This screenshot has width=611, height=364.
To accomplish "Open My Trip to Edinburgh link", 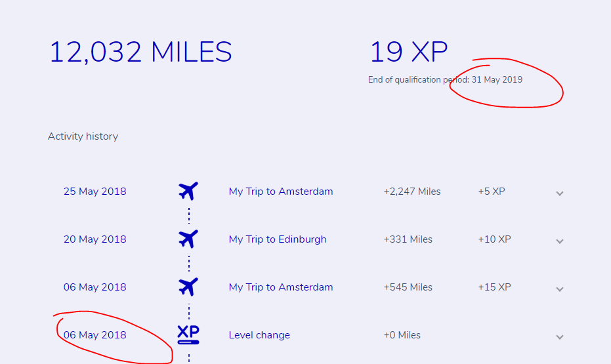I will point(278,239).
